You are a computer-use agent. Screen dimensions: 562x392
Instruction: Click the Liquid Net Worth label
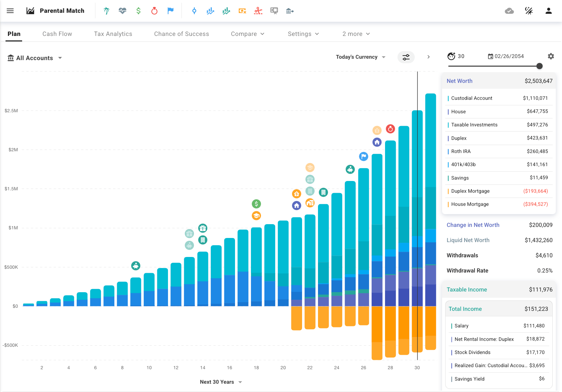468,240
